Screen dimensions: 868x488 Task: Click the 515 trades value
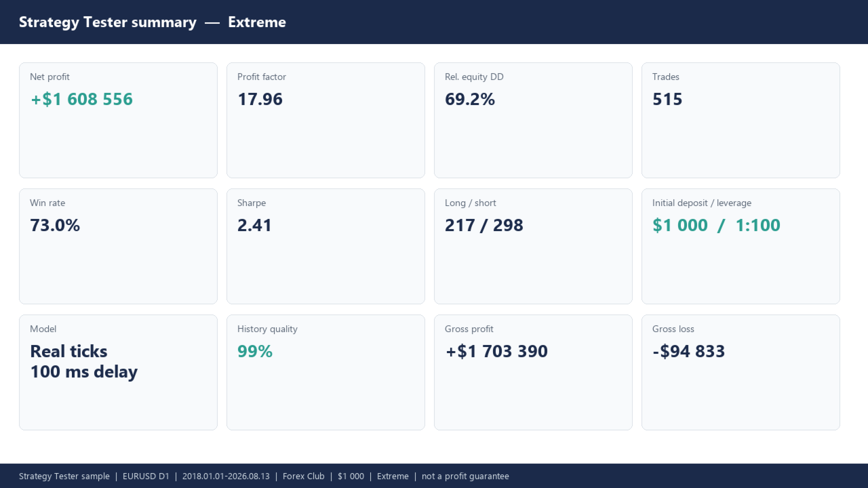(667, 100)
